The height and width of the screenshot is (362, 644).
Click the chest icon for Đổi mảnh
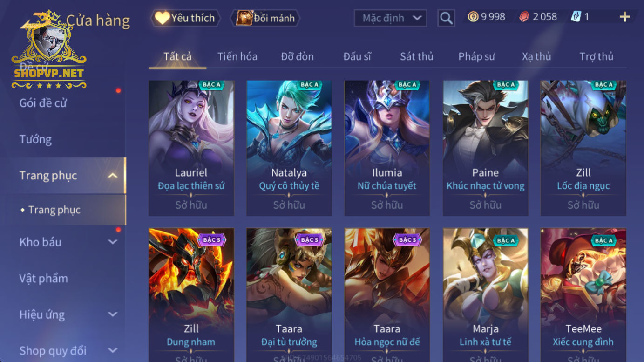coord(244,18)
